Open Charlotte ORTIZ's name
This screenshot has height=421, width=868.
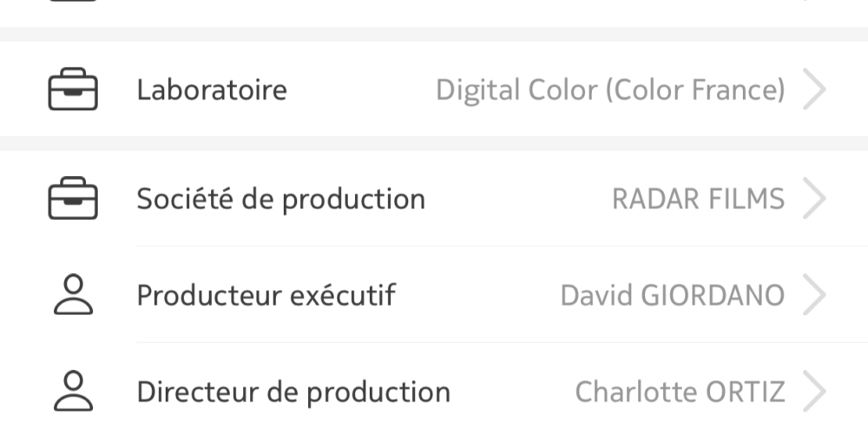pos(681,391)
